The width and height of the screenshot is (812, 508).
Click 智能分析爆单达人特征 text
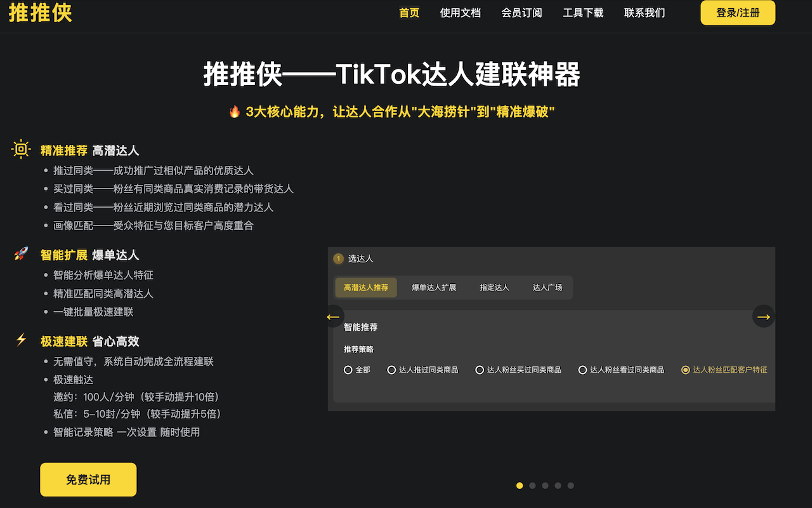pyautogui.click(x=103, y=276)
